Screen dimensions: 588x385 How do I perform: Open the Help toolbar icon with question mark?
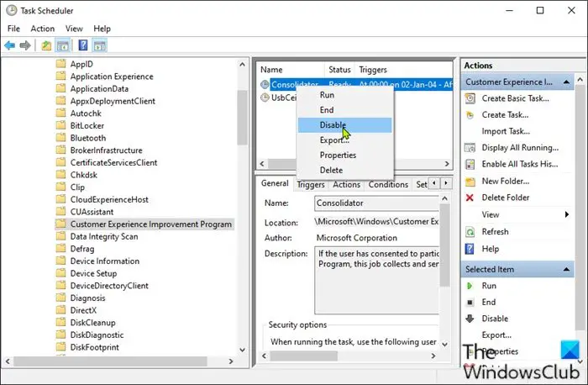[x=83, y=45]
